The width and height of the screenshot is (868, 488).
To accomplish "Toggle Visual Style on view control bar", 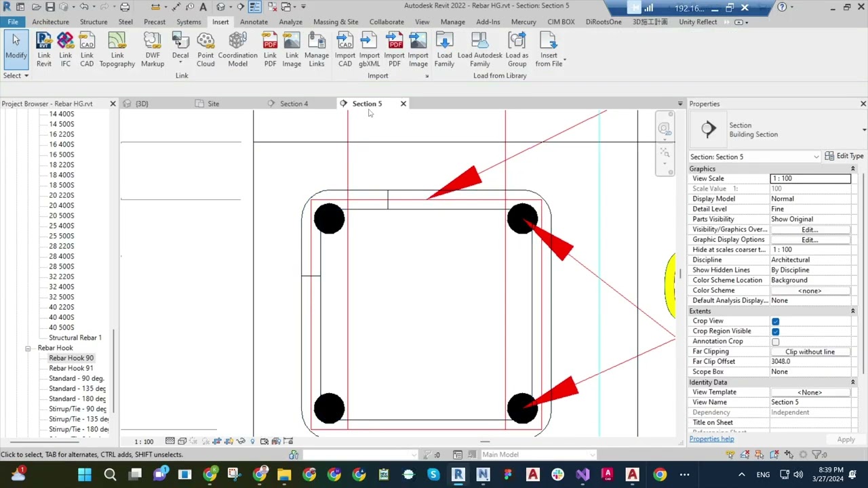I will tap(182, 441).
